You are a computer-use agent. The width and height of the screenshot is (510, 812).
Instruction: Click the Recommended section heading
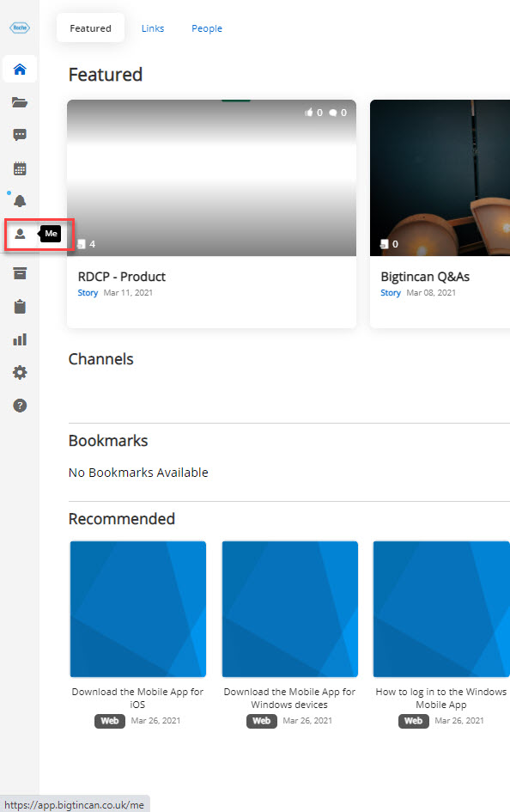click(x=122, y=519)
